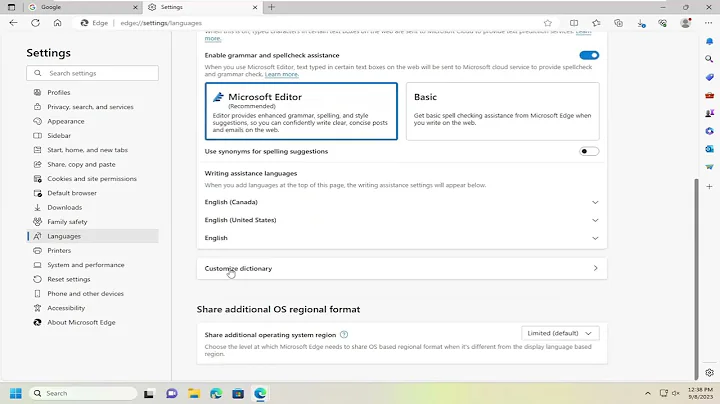Viewport: 720px width, 404px height.
Task: Select the Microsoft Editor option card
Action: 301,111
